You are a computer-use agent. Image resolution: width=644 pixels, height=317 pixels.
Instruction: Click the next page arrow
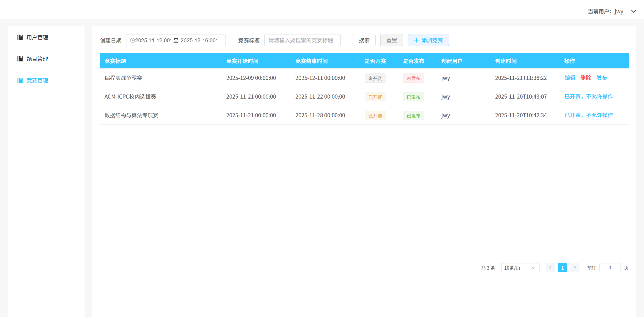pyautogui.click(x=575, y=268)
